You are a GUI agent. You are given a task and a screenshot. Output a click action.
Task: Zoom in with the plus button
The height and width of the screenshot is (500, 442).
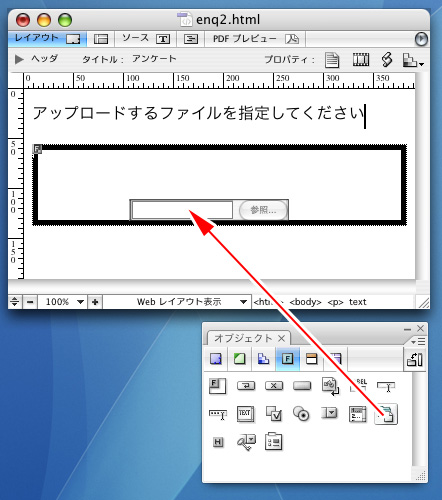pyautogui.click(x=95, y=302)
